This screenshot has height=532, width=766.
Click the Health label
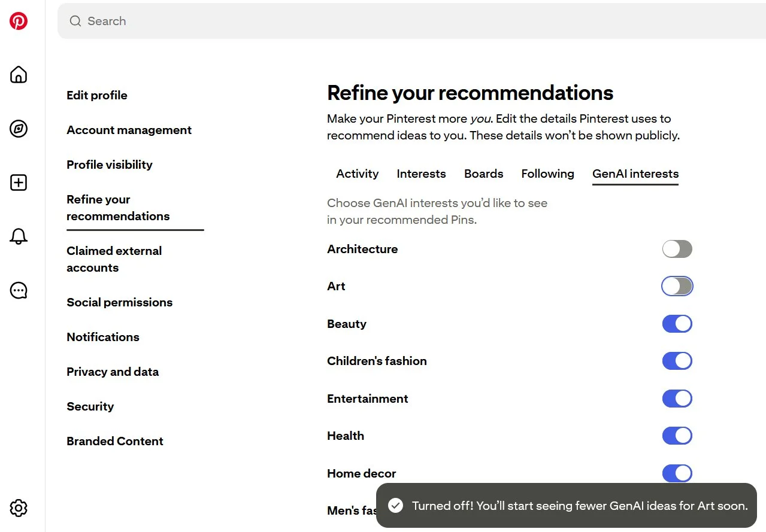point(346,436)
